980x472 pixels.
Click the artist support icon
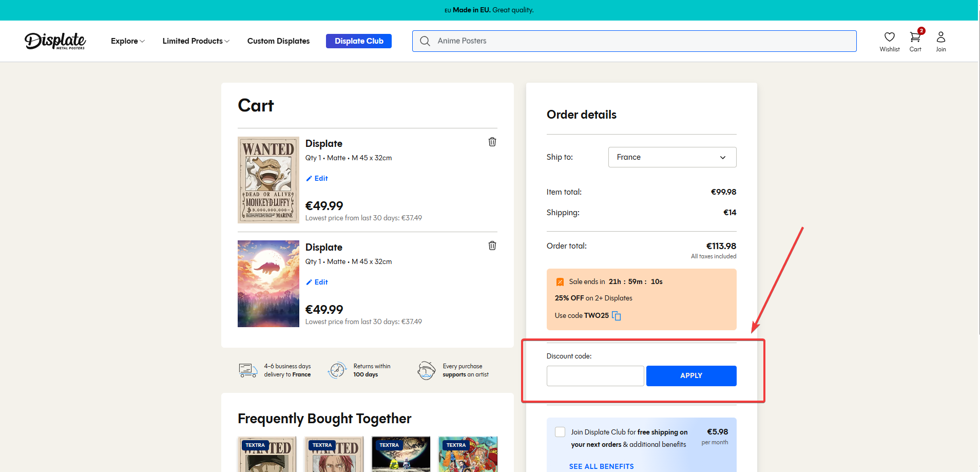pos(426,370)
